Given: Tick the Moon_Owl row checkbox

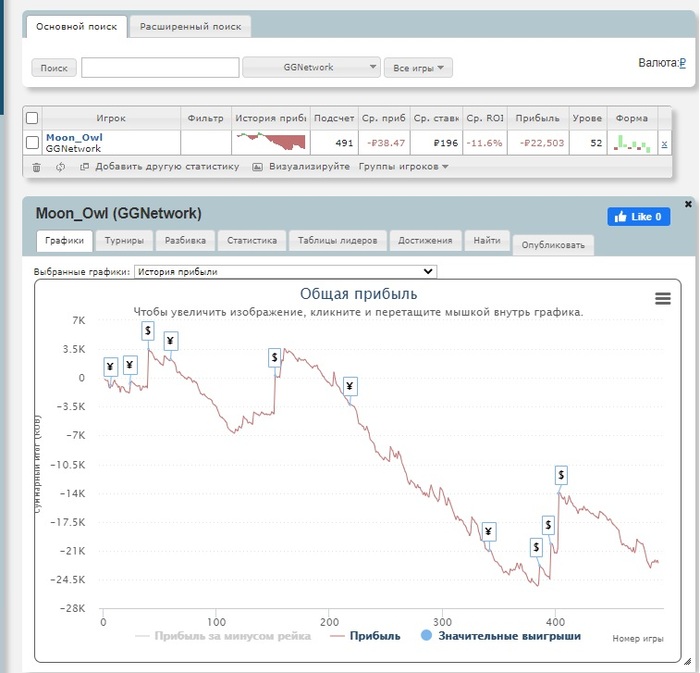Looking at the screenshot, I should click(32, 143).
